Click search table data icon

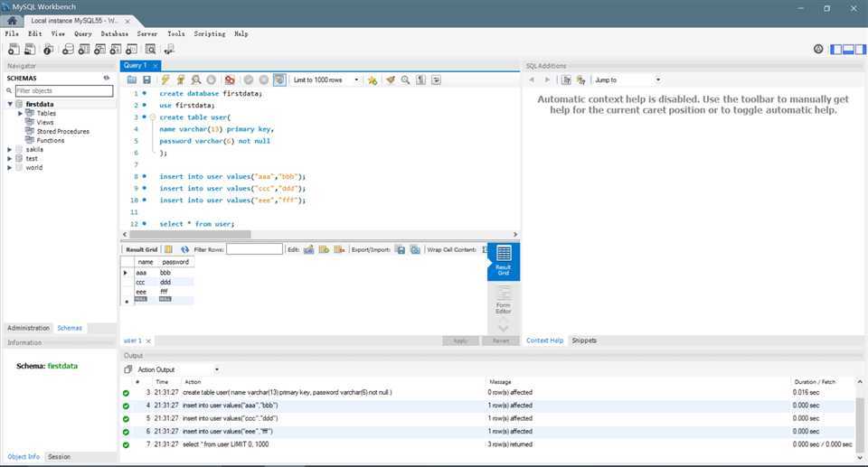pos(151,50)
